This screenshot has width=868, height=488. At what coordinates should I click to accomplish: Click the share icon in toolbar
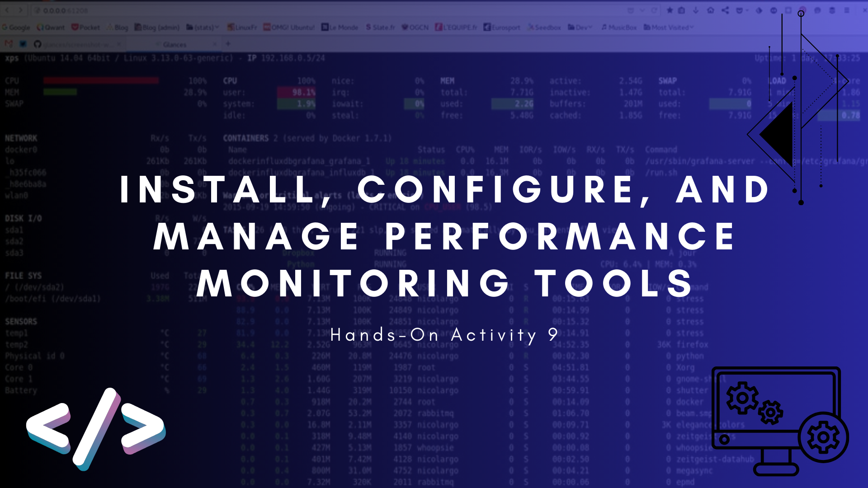(x=725, y=10)
